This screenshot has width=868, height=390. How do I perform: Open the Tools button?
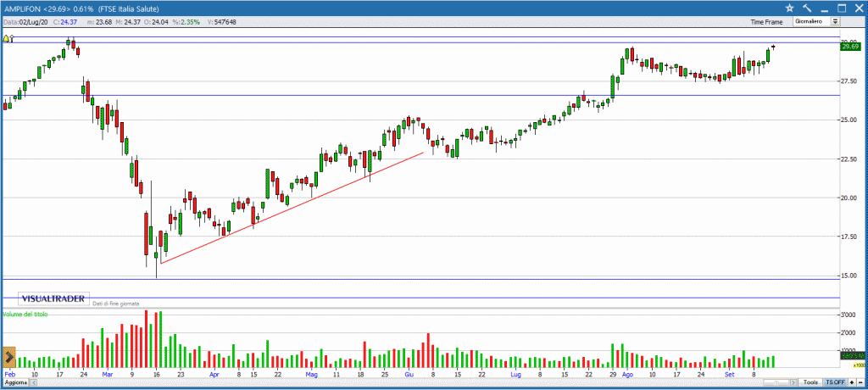point(810,382)
